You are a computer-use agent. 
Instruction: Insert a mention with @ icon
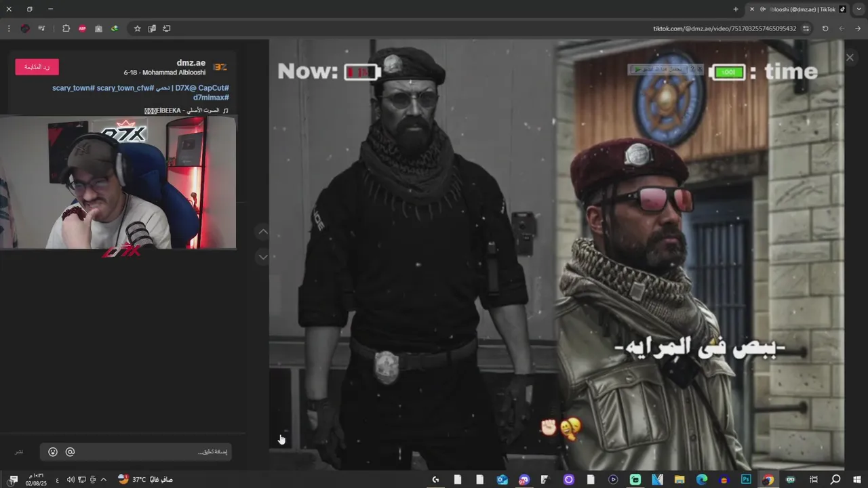tap(70, 452)
